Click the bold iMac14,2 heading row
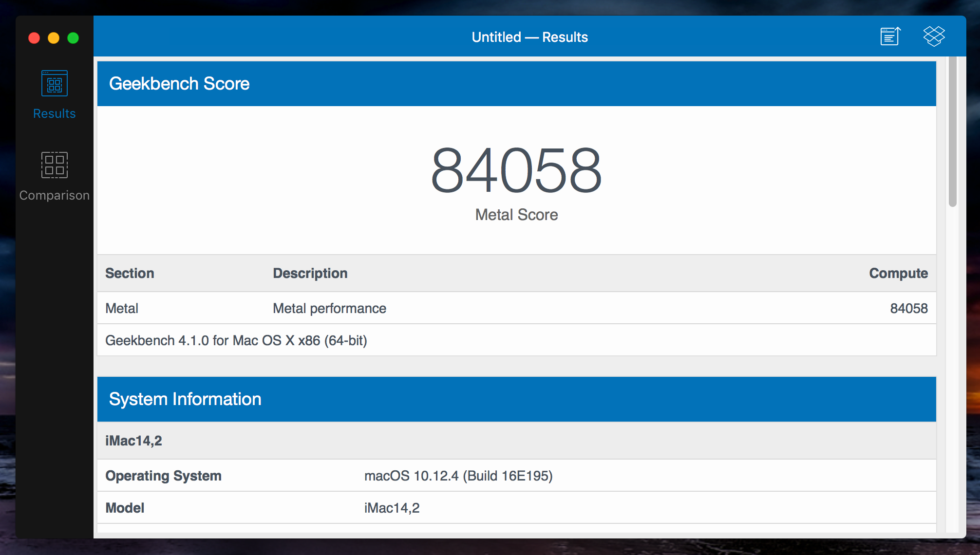This screenshot has height=555, width=980. tap(516, 441)
